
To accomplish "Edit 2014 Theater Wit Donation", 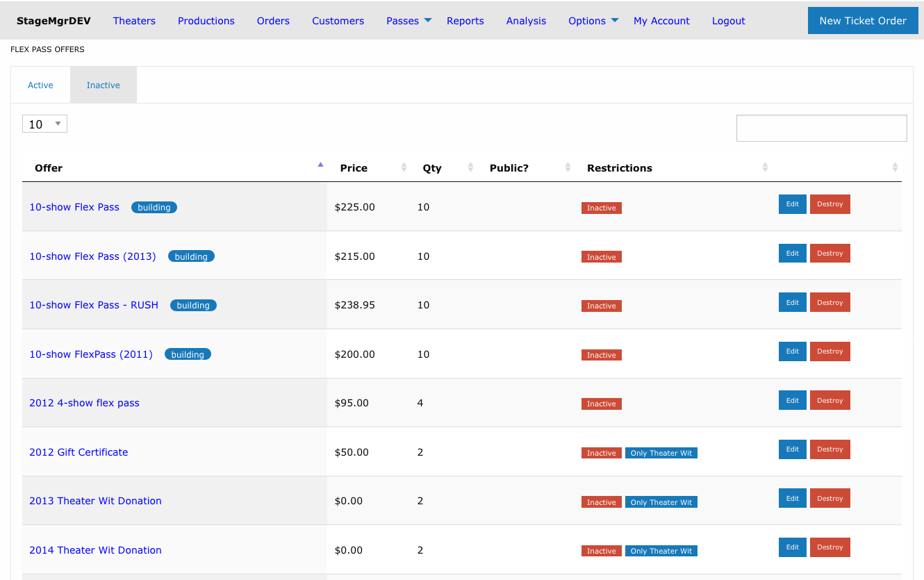I will point(793,547).
